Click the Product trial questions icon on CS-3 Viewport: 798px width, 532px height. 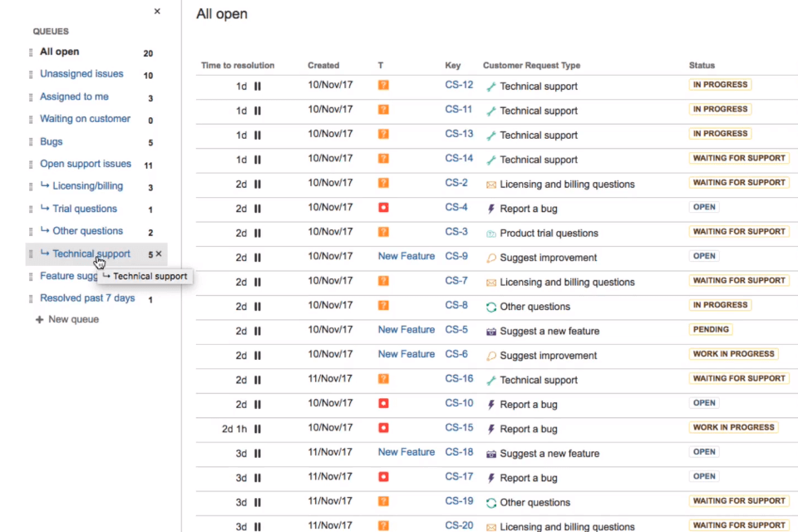pyautogui.click(x=492, y=233)
